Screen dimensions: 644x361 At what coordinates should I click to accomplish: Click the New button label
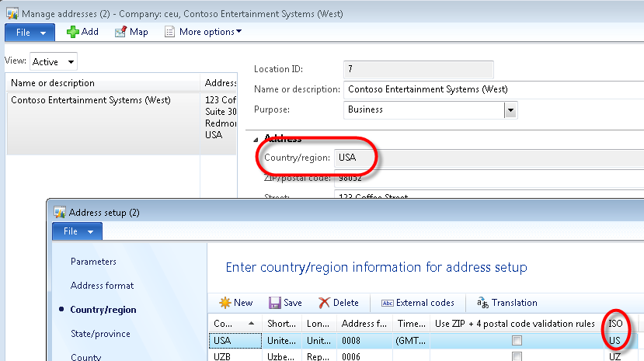(243, 303)
